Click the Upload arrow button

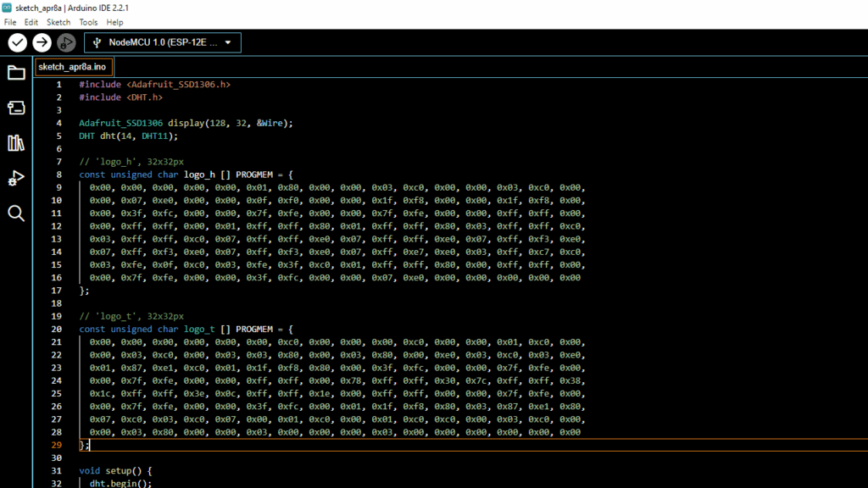(x=42, y=42)
